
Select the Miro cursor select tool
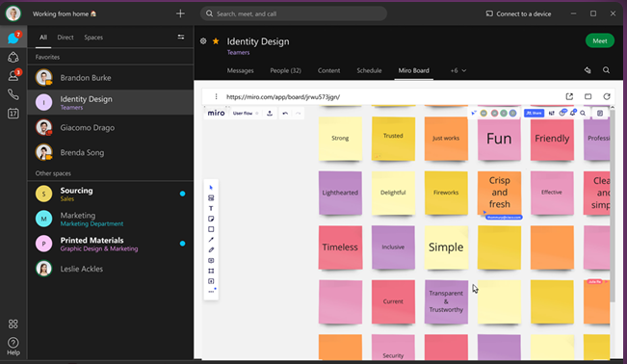pyautogui.click(x=211, y=187)
